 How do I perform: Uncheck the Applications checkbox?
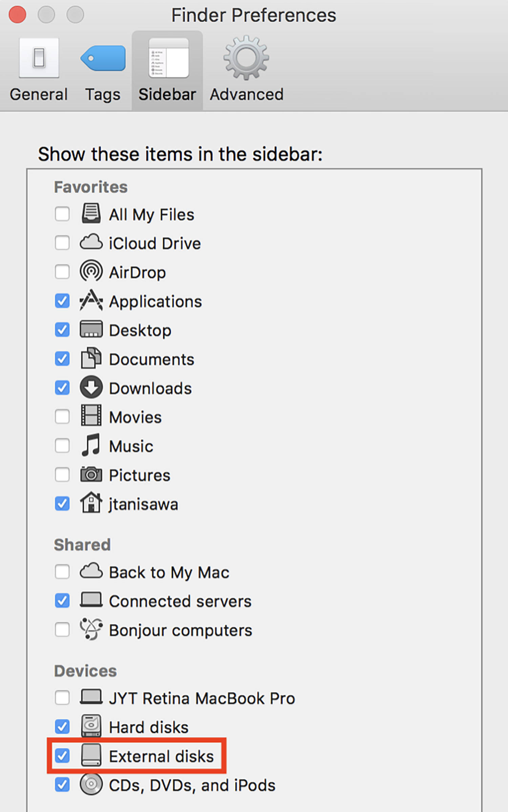click(62, 301)
